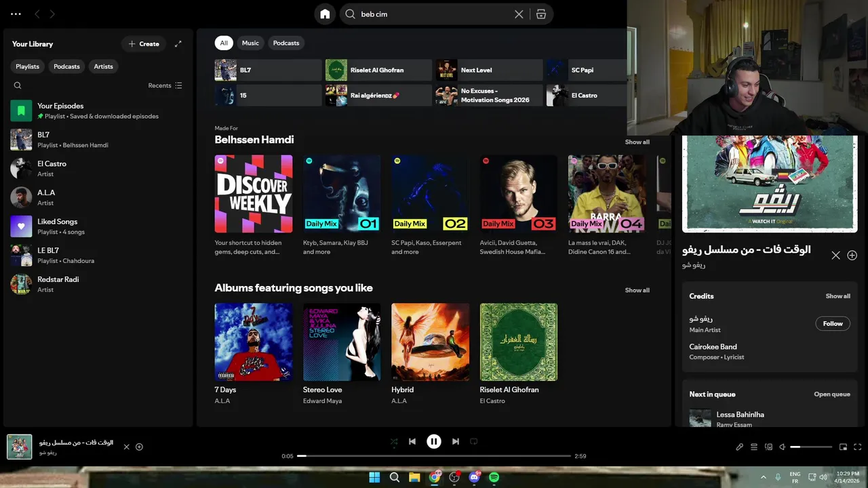Open the Daily Mix 04 card
This screenshot has width=868, height=488.
(607, 205)
